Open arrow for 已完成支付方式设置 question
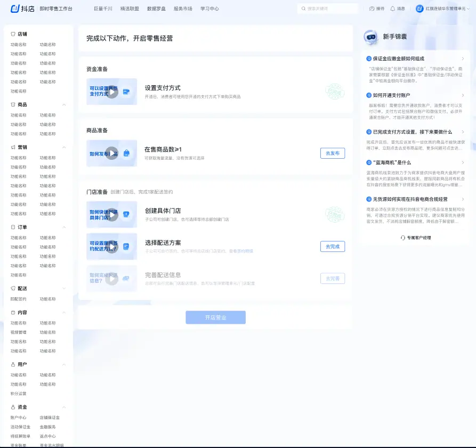The height and width of the screenshot is (448, 476). tap(463, 132)
